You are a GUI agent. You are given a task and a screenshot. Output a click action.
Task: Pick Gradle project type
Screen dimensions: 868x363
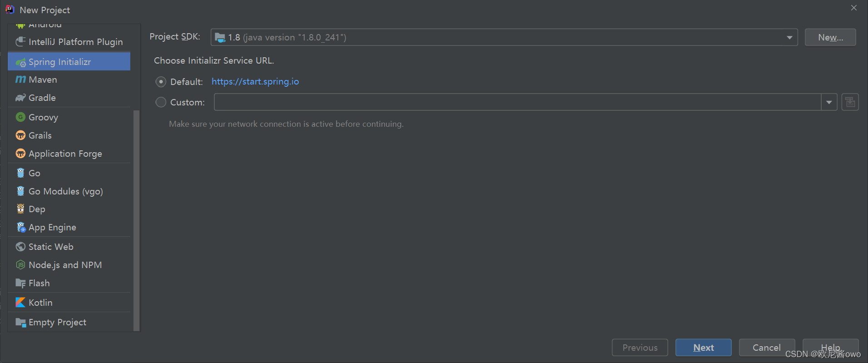pos(69,98)
